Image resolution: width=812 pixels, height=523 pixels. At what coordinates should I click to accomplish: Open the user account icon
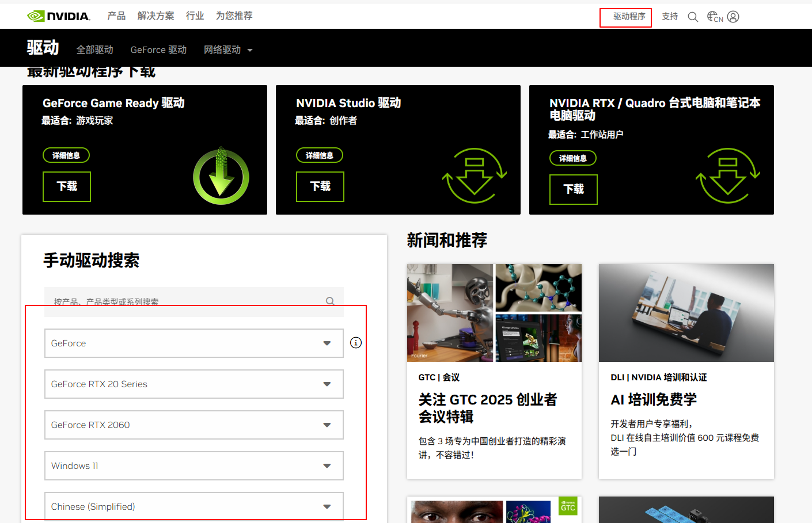[733, 17]
